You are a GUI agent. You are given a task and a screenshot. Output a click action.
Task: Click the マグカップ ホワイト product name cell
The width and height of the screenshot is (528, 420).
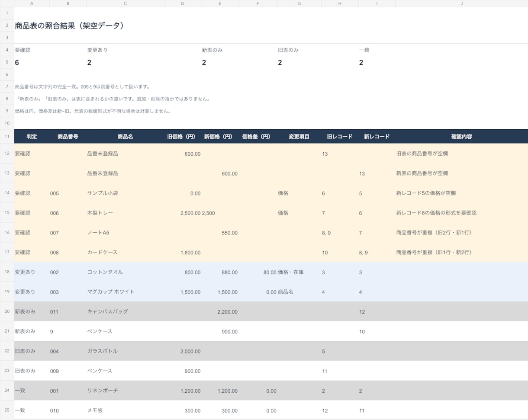tap(126, 292)
